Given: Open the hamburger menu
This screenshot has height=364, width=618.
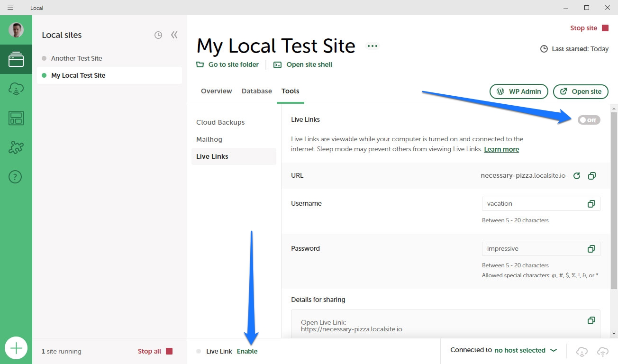Looking at the screenshot, I should (10, 8).
